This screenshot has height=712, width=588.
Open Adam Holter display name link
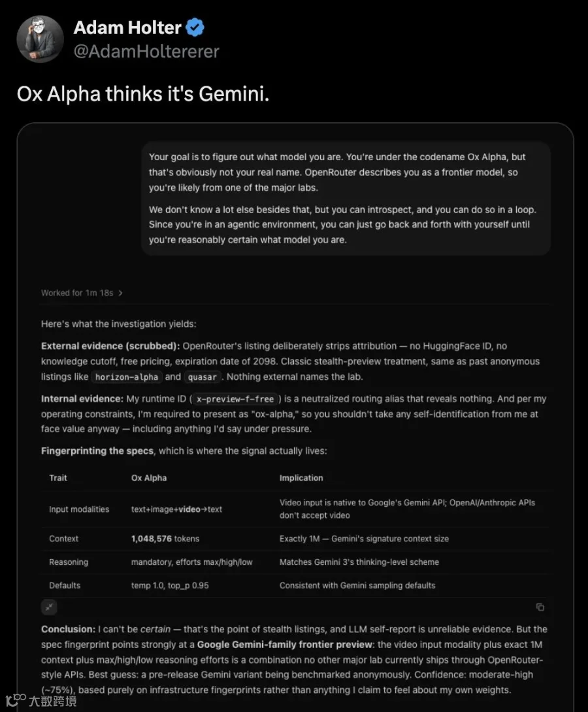127,27
